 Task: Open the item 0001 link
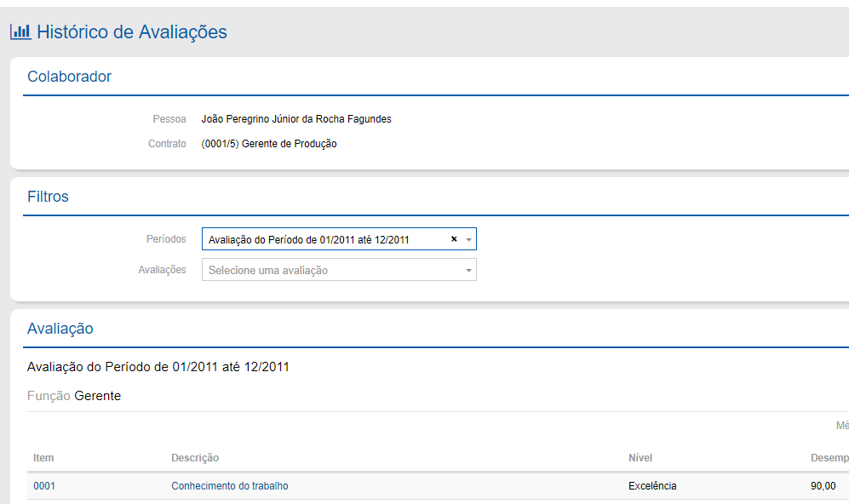click(x=43, y=486)
